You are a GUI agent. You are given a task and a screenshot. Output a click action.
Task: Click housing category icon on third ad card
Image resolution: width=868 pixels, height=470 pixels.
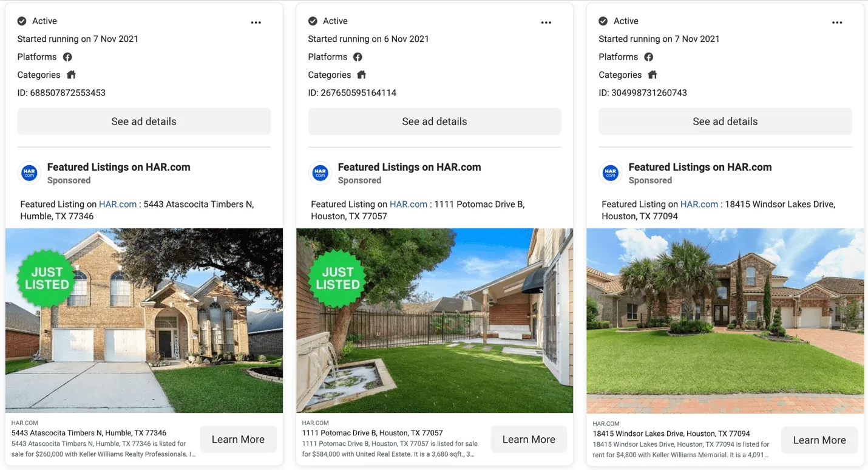(653, 75)
